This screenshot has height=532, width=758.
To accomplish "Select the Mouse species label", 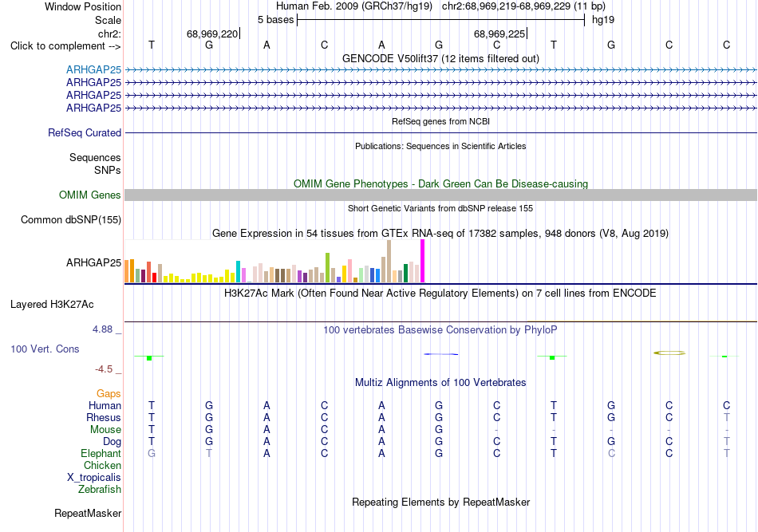I will coord(106,430).
